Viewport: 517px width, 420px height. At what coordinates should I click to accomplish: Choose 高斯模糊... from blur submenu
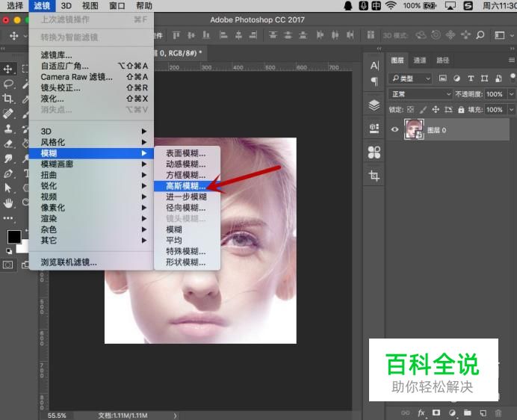coord(185,186)
